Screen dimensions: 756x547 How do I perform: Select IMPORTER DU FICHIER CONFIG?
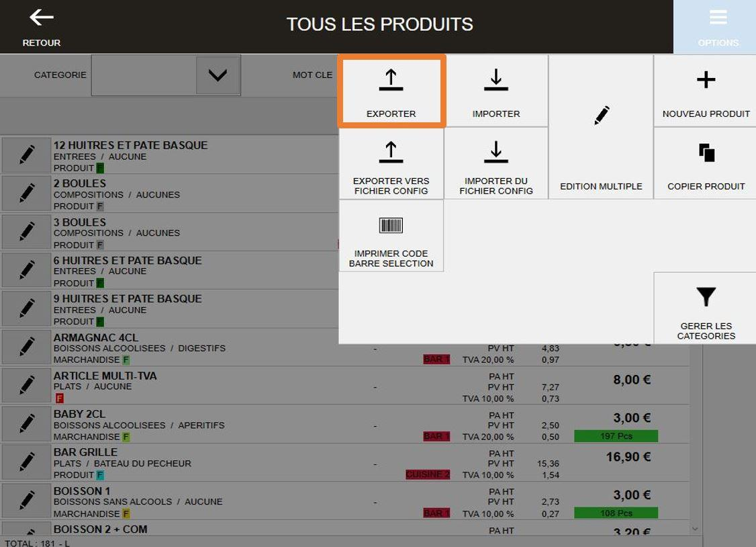[x=496, y=163]
